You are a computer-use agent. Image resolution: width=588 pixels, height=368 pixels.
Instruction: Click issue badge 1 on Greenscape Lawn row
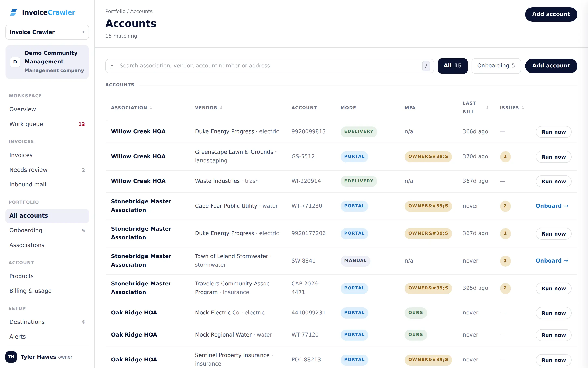(x=505, y=156)
